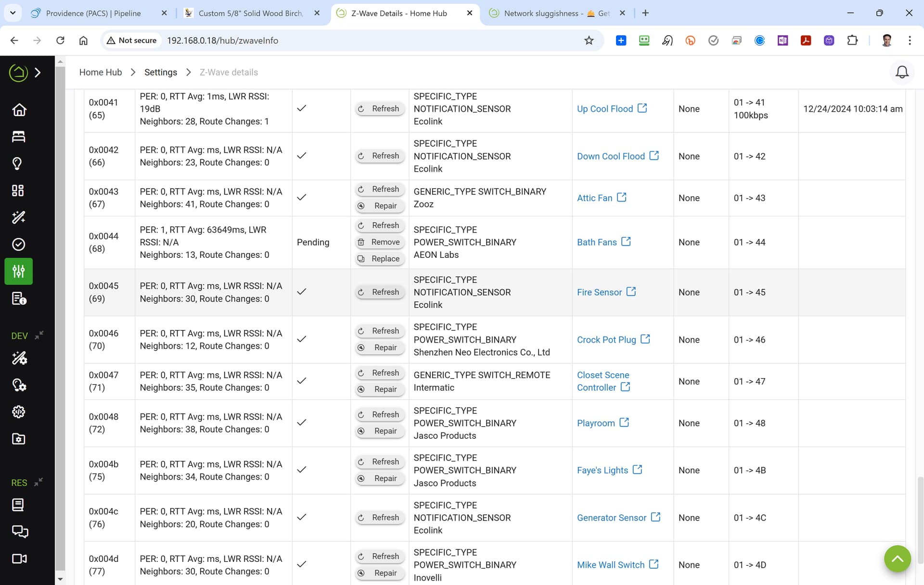The image size is (924, 585).
Task: Open the DEV section folder-gear icon
Action: (19, 439)
